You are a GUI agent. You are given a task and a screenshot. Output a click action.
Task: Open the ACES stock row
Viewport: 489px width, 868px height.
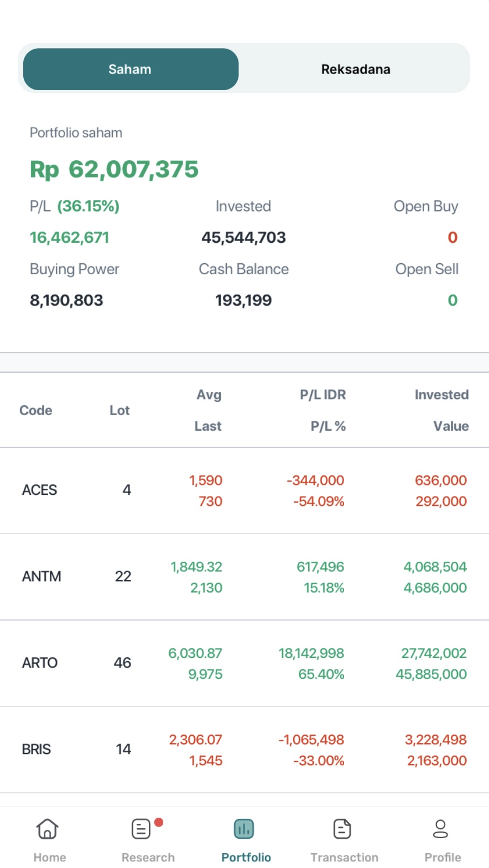click(40, 490)
